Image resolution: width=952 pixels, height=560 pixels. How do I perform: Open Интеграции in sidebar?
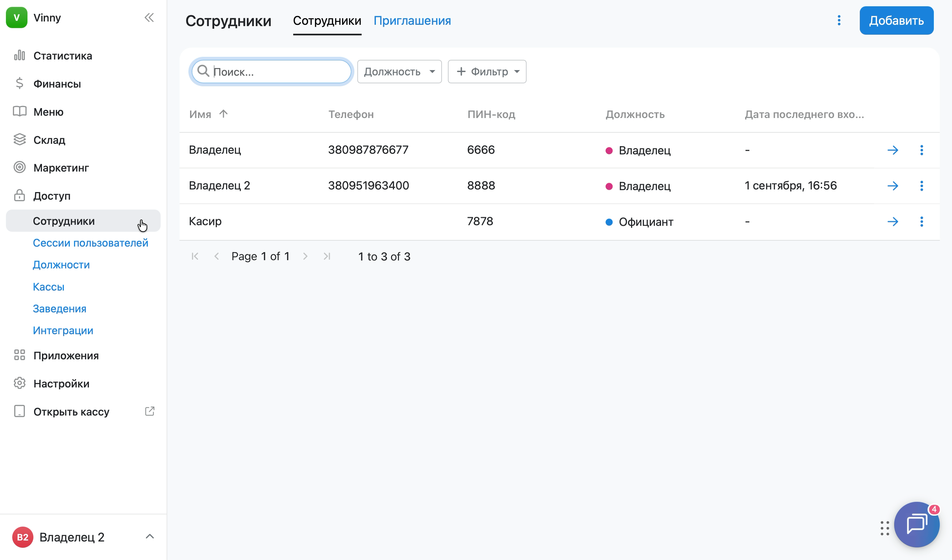click(x=63, y=330)
